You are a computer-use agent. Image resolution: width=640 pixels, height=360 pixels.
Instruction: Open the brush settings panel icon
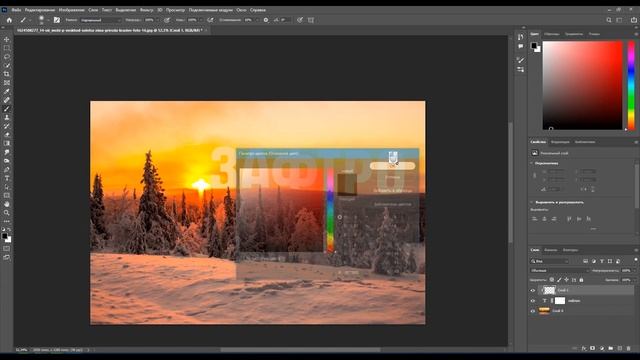(x=57, y=20)
